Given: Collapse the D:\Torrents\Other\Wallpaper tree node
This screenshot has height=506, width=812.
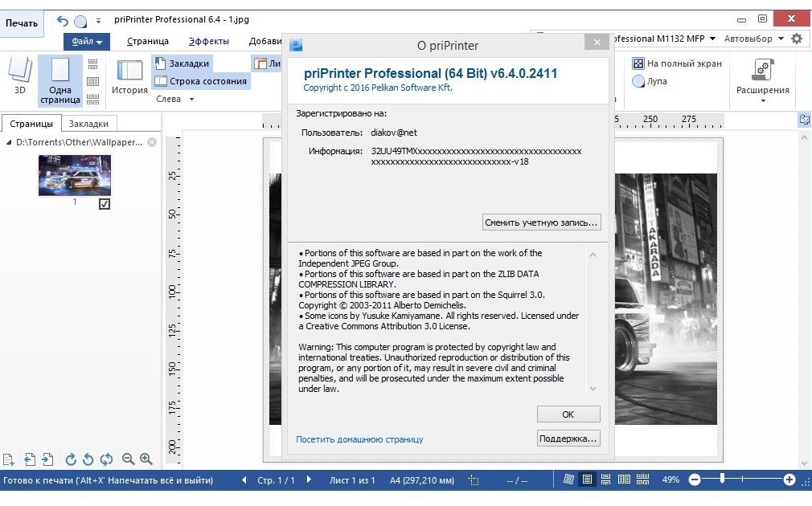Looking at the screenshot, I should click(x=9, y=142).
